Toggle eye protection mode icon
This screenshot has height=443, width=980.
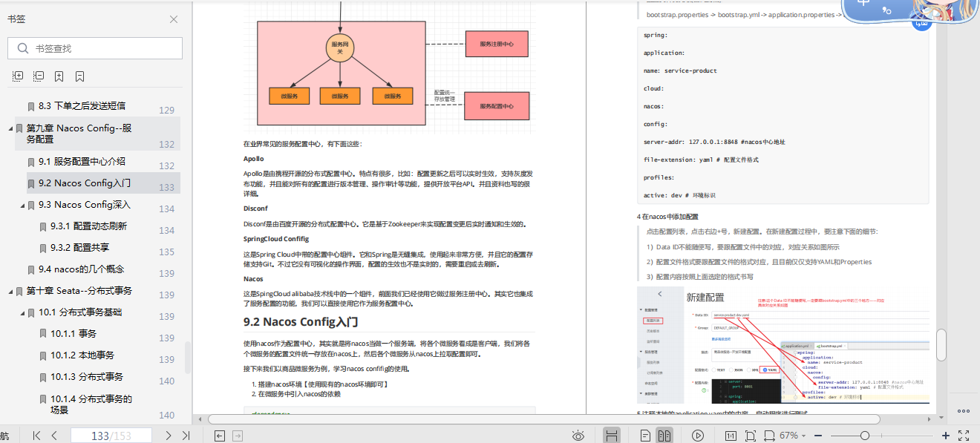coord(578,436)
